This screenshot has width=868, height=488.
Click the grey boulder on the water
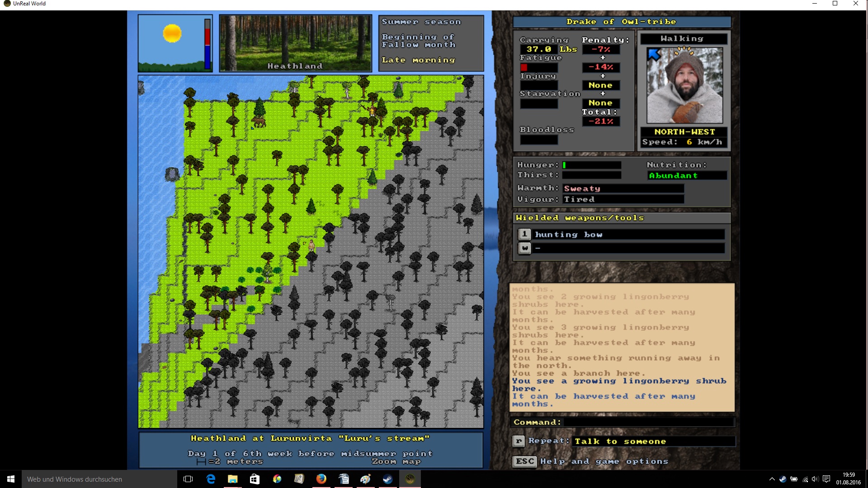click(172, 174)
